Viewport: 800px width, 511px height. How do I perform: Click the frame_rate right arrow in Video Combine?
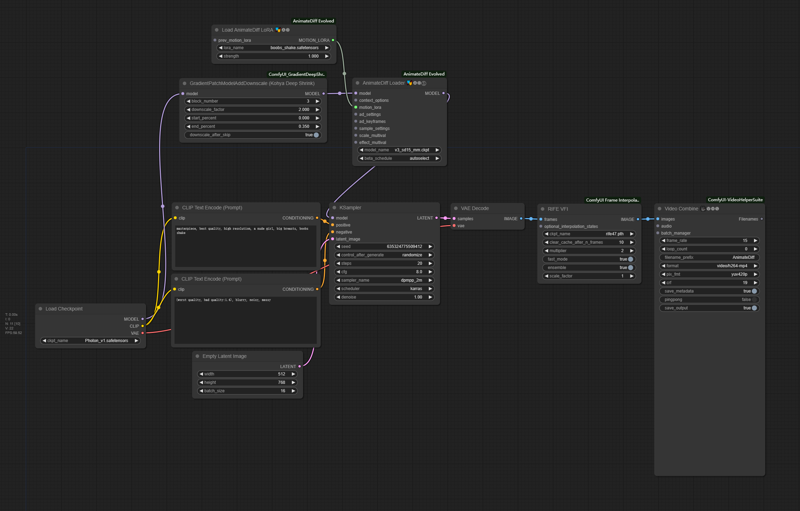pyautogui.click(x=757, y=240)
